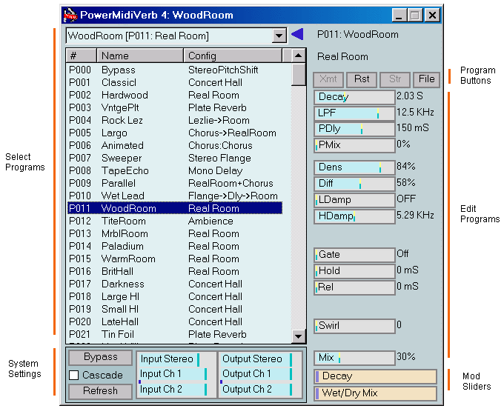The width and height of the screenshot is (504, 420).
Task: Click the Rst program button
Action: pos(361,79)
